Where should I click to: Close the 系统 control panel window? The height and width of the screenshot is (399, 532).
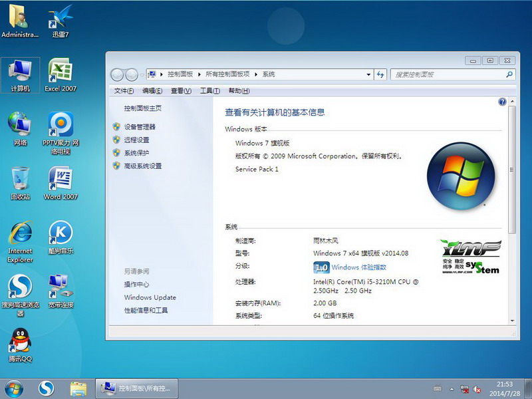(x=507, y=61)
